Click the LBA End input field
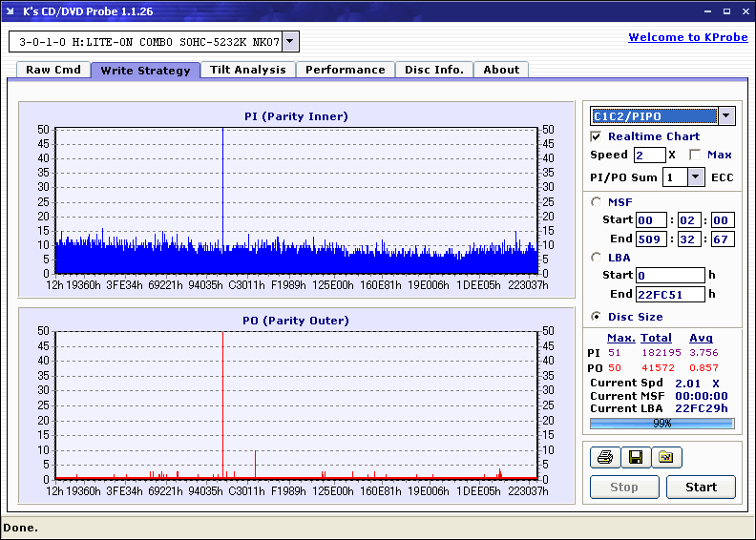Image resolution: width=756 pixels, height=540 pixels. (x=670, y=294)
